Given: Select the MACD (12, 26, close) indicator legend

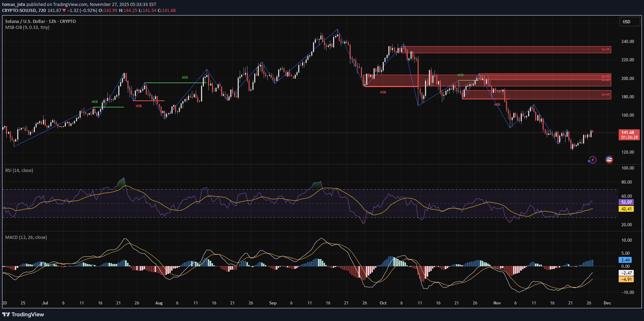Looking at the screenshot, I should (x=26, y=237).
